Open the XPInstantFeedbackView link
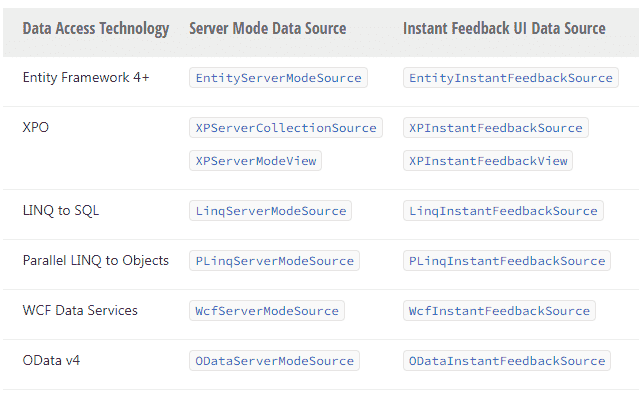The width and height of the screenshot is (640, 402). tap(488, 161)
